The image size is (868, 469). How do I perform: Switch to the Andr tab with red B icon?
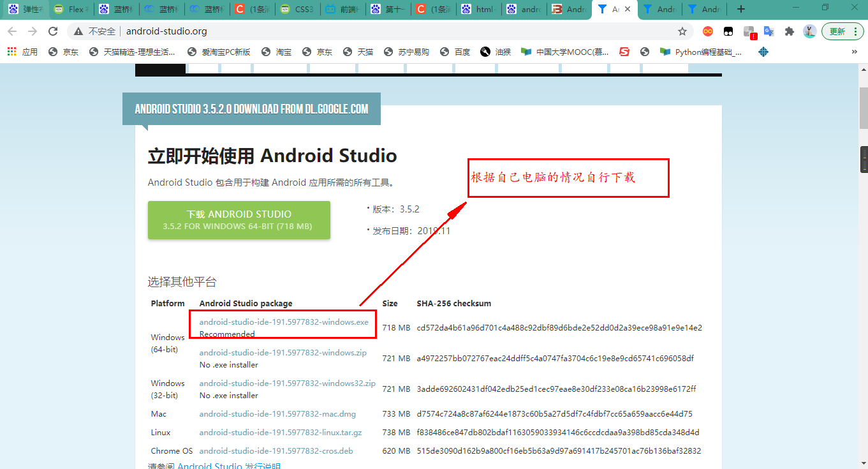570,10
